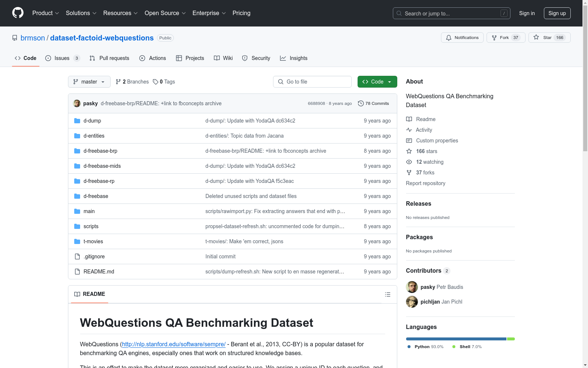Click the green Shell segment of language bar
Viewport: 588px width, 368px height.
(x=511, y=339)
